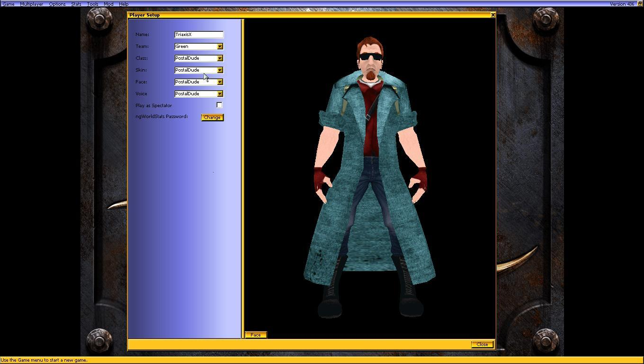
Task: Open the Game menu
Action: click(x=8, y=4)
